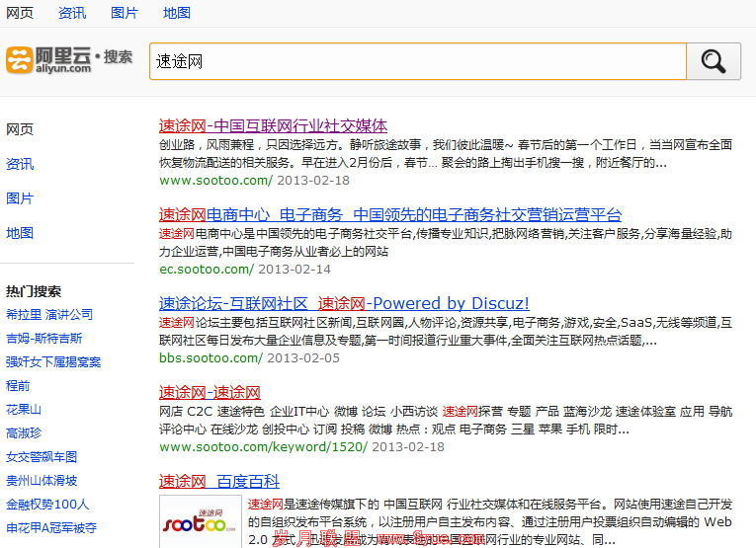Click the URL www.sootoo.com/ 2013-02-18
The height and width of the screenshot is (548, 756).
tap(254, 180)
